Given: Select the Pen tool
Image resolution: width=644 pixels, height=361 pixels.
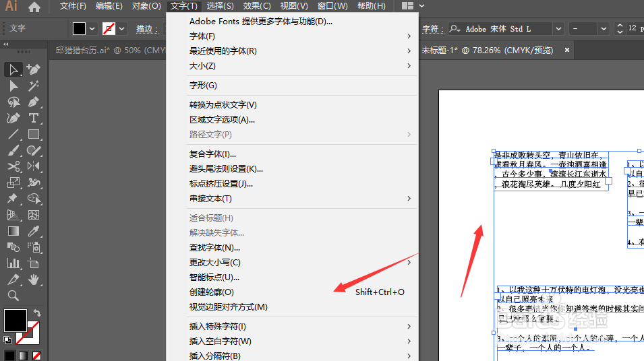Looking at the screenshot, I should point(33,102).
